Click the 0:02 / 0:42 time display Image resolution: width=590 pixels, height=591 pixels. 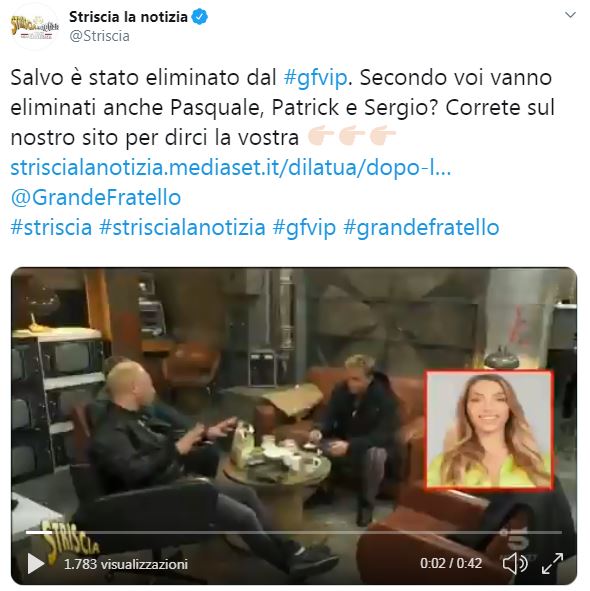451,563
